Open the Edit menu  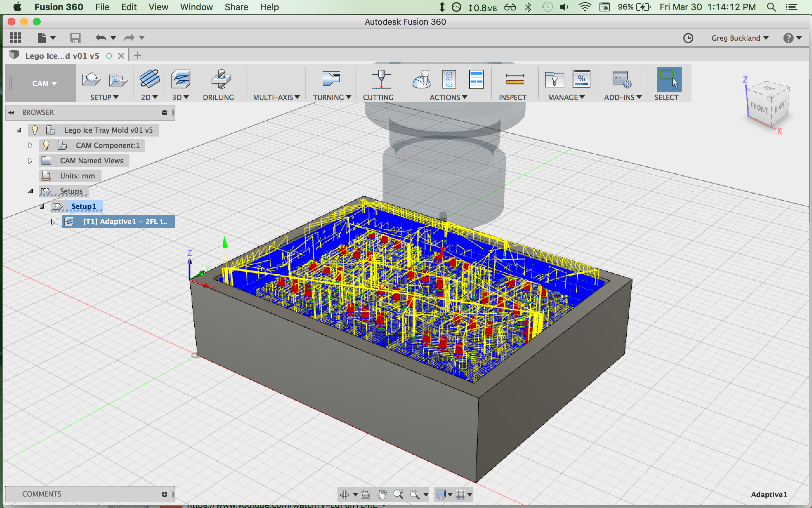coord(129,7)
